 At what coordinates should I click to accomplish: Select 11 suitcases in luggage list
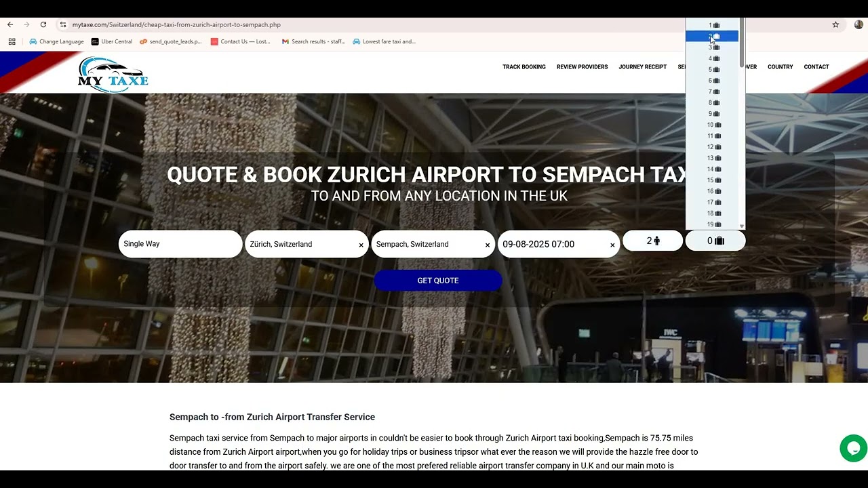tap(712, 136)
